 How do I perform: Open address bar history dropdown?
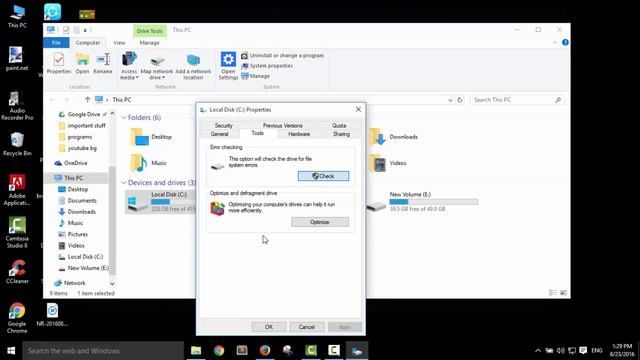tap(450, 100)
